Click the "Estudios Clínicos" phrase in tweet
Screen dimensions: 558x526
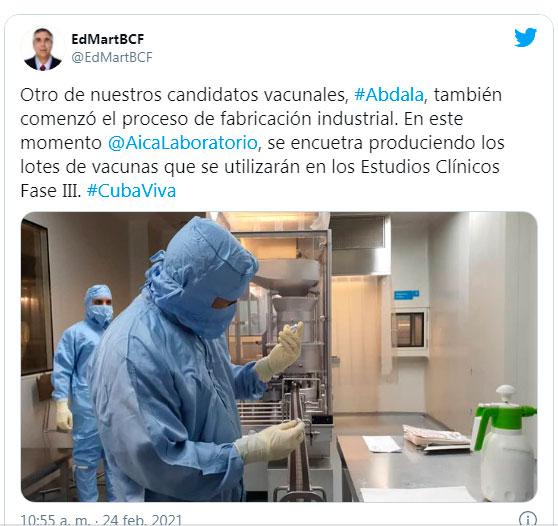click(x=430, y=167)
